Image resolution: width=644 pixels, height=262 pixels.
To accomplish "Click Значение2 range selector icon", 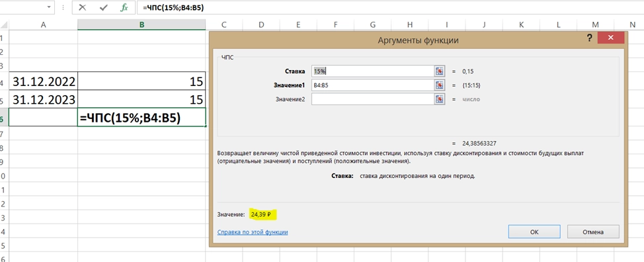I will click(440, 99).
